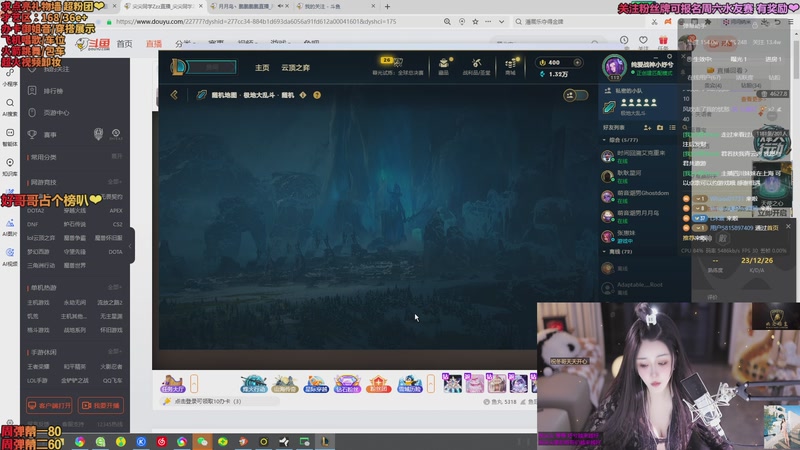Open the lol云顶之弈 category link
This screenshot has height=450, width=800.
tap(41, 238)
